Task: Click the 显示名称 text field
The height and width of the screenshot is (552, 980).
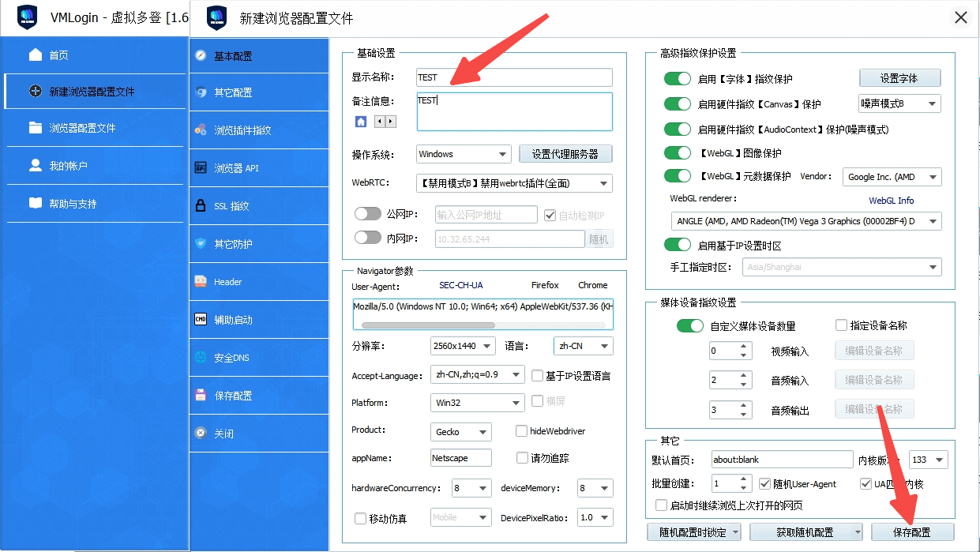Action: (513, 77)
